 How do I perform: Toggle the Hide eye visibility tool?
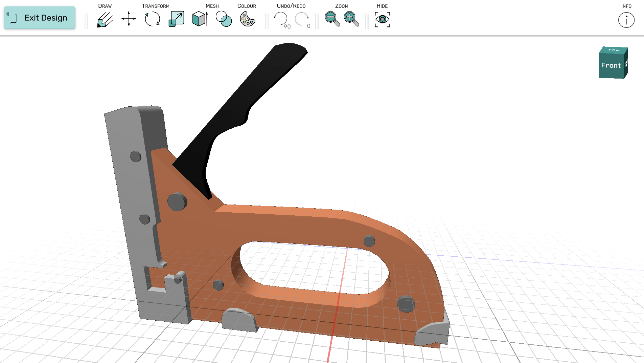pos(382,19)
